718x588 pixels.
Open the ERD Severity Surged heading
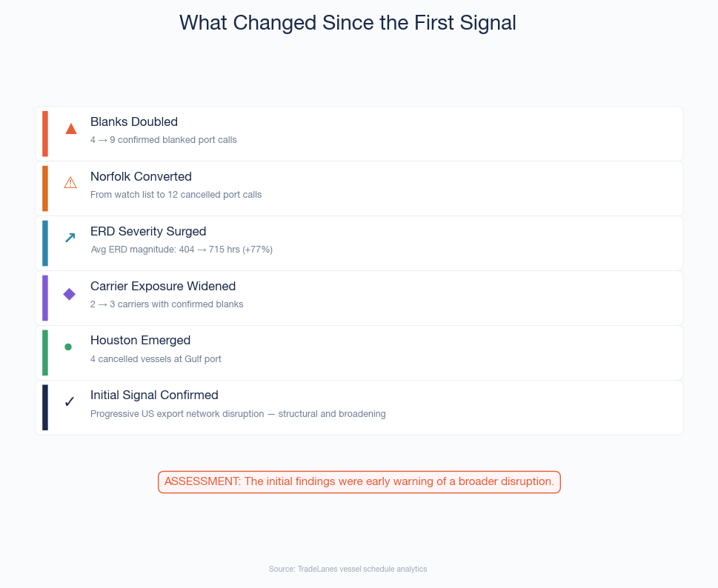(x=148, y=231)
